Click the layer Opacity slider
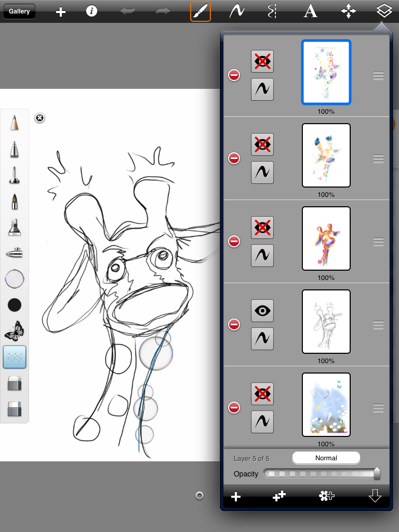The image size is (399, 532). pos(322,474)
